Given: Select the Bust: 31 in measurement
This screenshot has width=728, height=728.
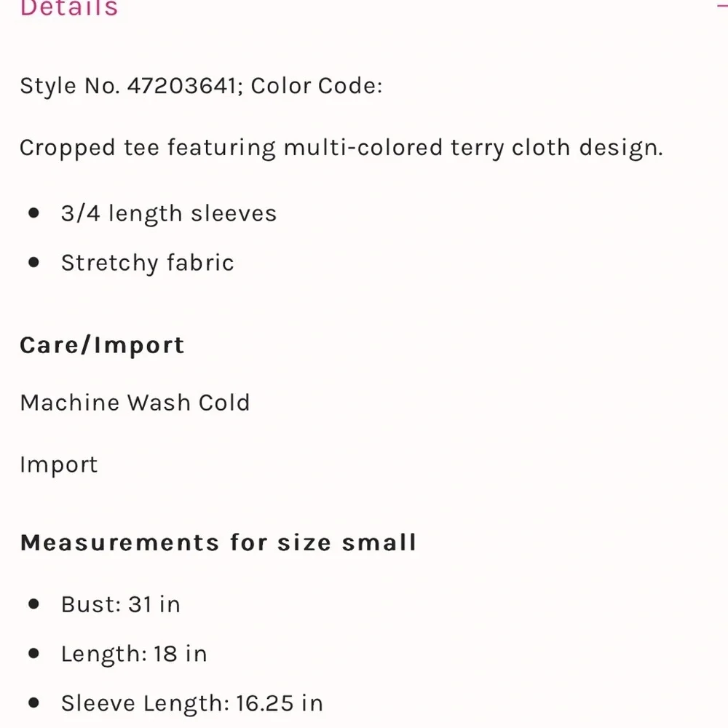Looking at the screenshot, I should (121, 604).
